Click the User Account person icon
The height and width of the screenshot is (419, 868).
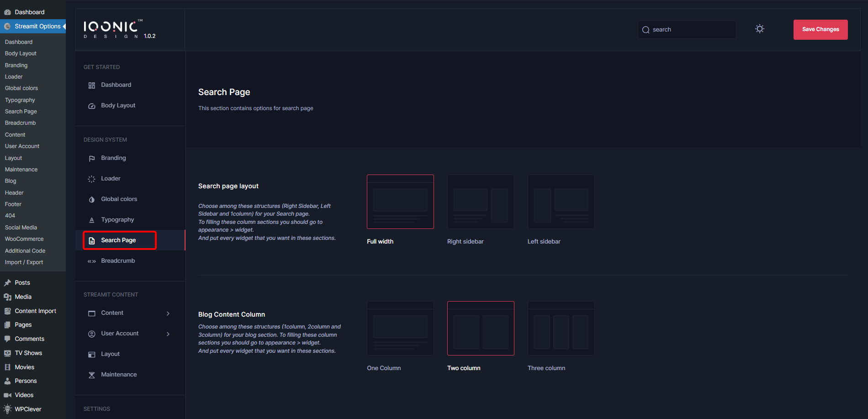(91, 334)
